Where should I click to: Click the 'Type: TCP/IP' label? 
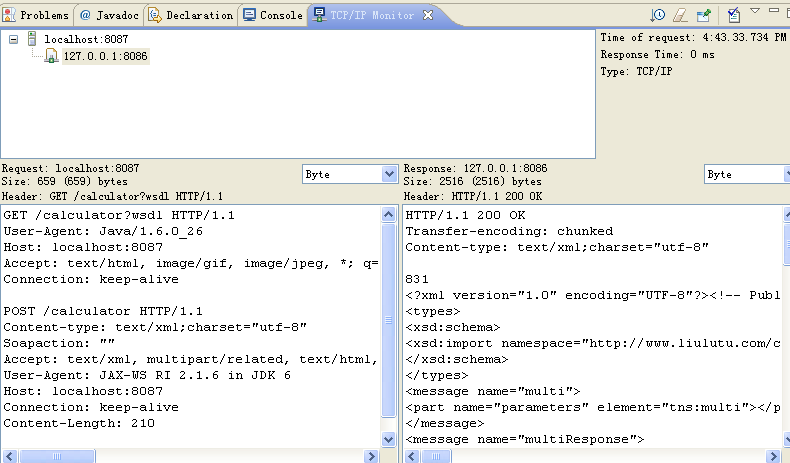(636, 72)
